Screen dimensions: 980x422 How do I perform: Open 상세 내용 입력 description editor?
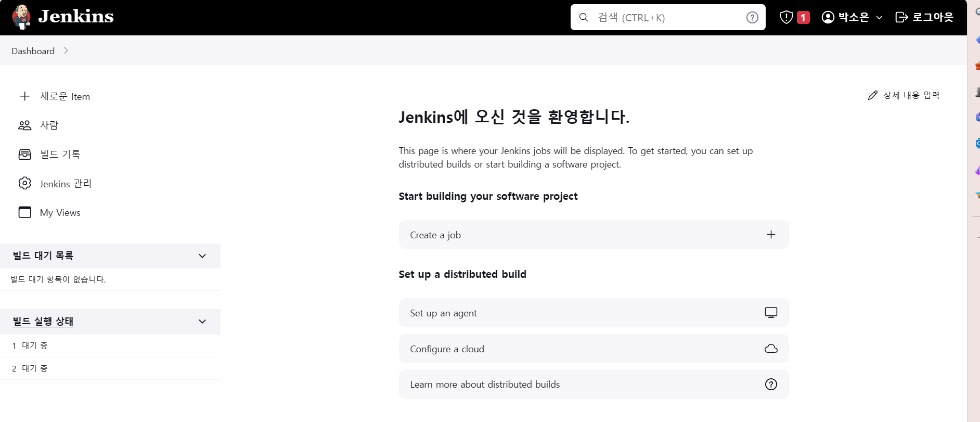coord(911,95)
